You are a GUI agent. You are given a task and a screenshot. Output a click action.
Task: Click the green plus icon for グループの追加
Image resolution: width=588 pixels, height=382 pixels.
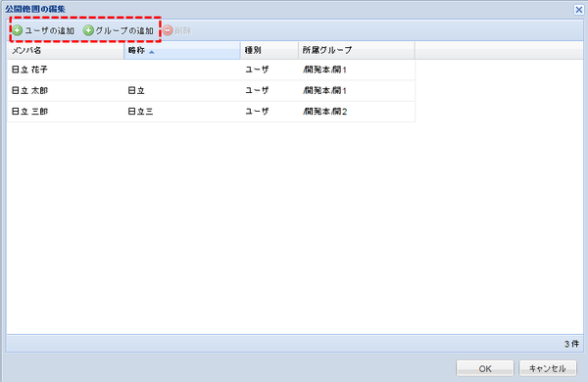point(88,30)
